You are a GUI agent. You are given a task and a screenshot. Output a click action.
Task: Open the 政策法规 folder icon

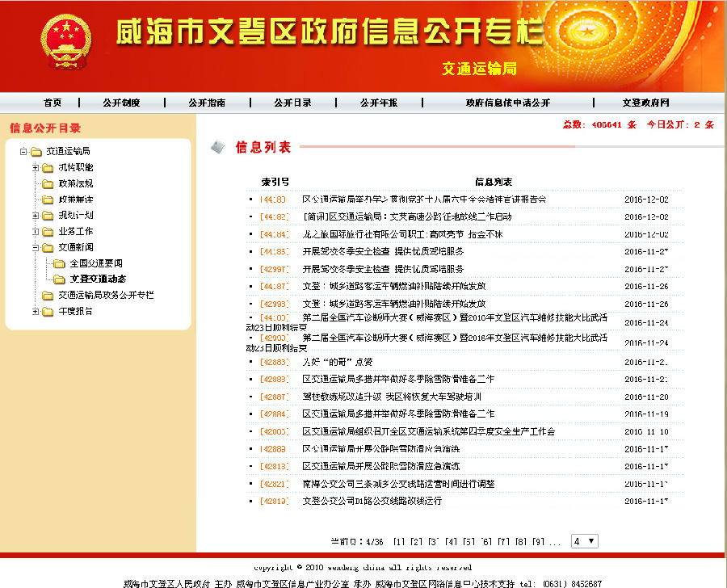click(x=47, y=184)
